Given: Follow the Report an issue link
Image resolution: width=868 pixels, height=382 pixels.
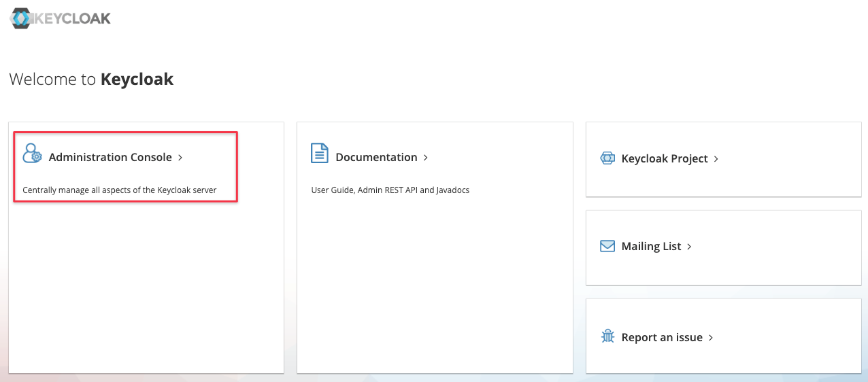Looking at the screenshot, I should [x=662, y=337].
